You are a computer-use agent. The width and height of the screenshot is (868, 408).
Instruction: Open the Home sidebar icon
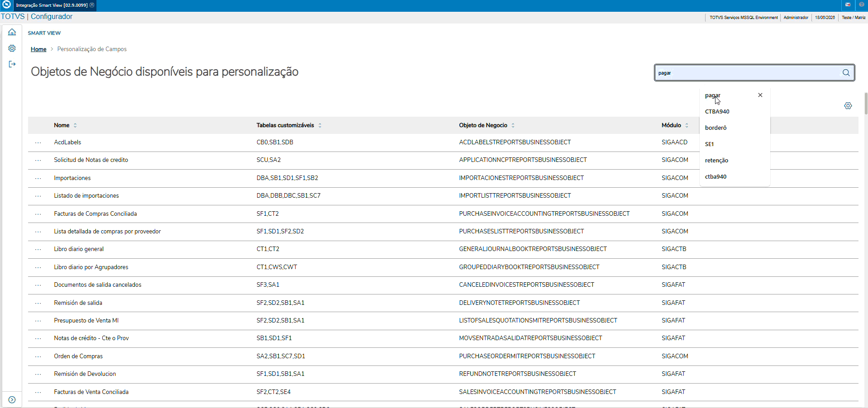coord(12,32)
